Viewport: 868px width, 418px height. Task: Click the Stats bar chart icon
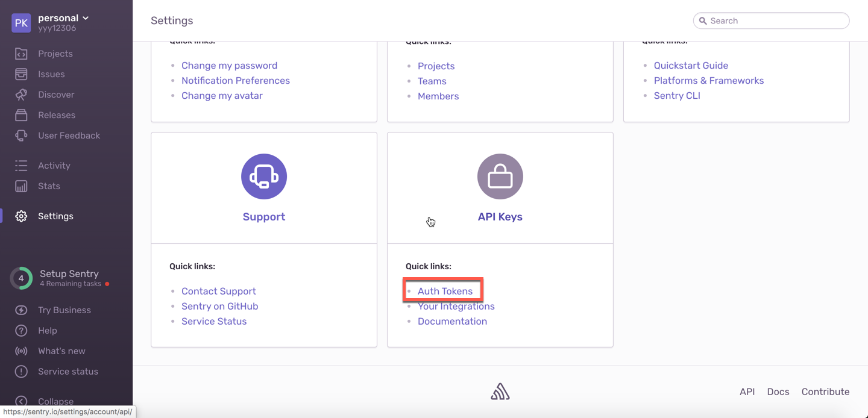[x=21, y=186]
